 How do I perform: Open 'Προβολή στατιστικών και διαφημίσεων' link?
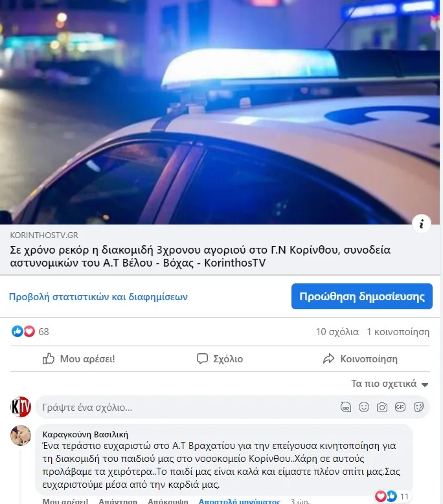(x=98, y=297)
